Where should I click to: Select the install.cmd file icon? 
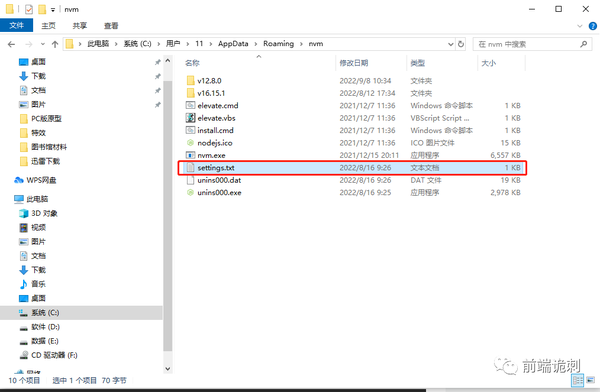[x=191, y=130]
